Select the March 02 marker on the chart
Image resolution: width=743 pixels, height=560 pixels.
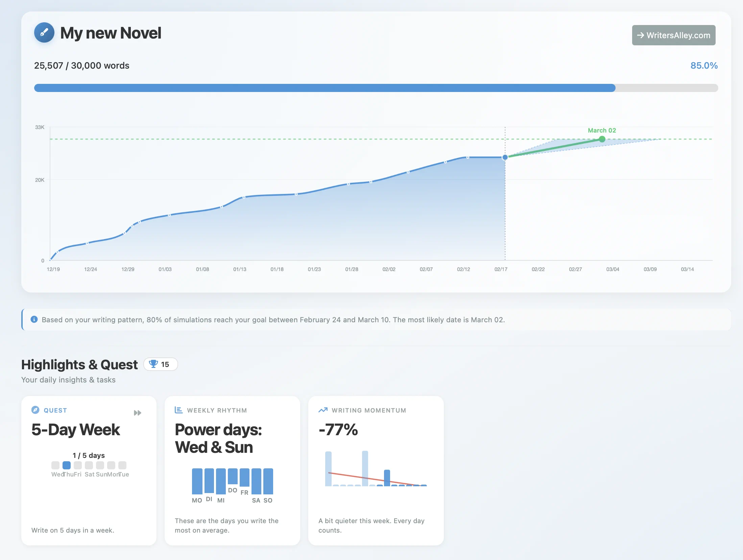click(602, 139)
